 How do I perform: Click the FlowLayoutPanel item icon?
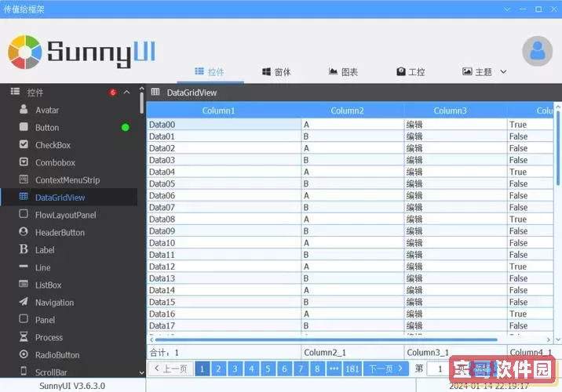pyautogui.click(x=24, y=214)
